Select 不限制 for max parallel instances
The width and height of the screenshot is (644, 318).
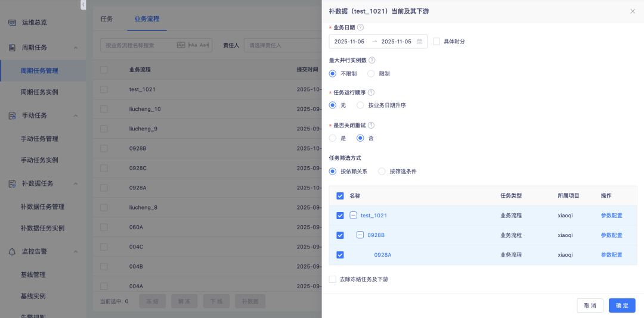[x=333, y=74]
